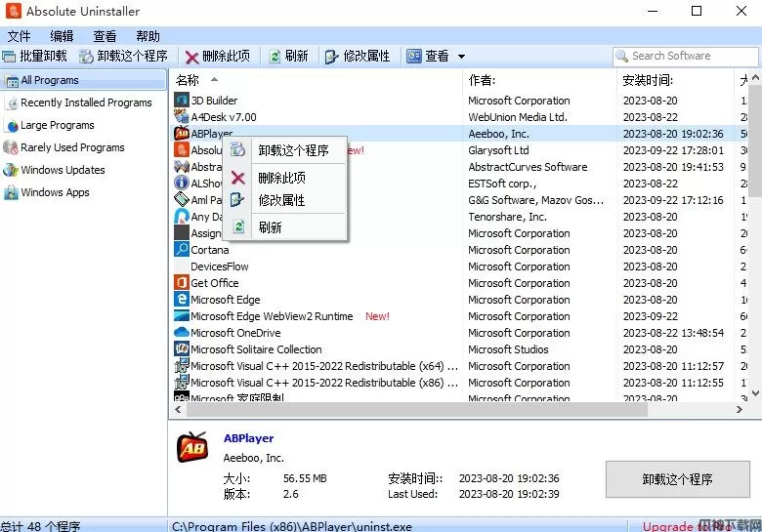The image size is (762, 532).
Task: Select Windows Apps category
Action: pyautogui.click(x=46, y=192)
